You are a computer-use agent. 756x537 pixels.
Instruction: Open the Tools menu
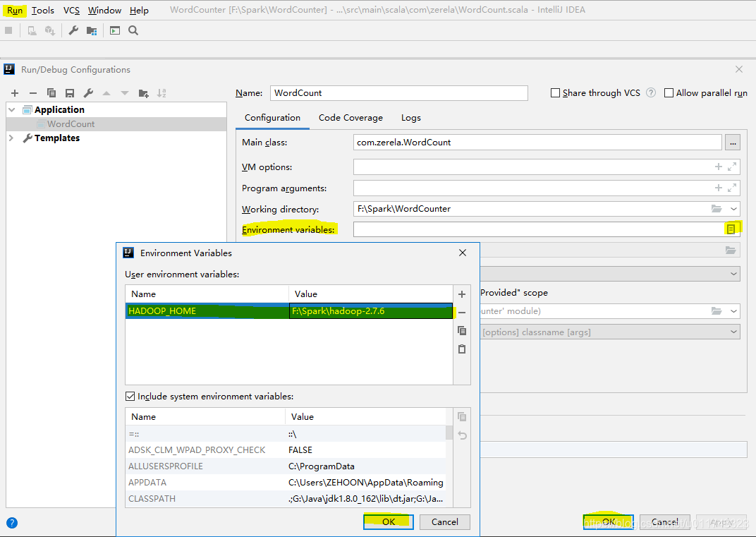coord(42,10)
